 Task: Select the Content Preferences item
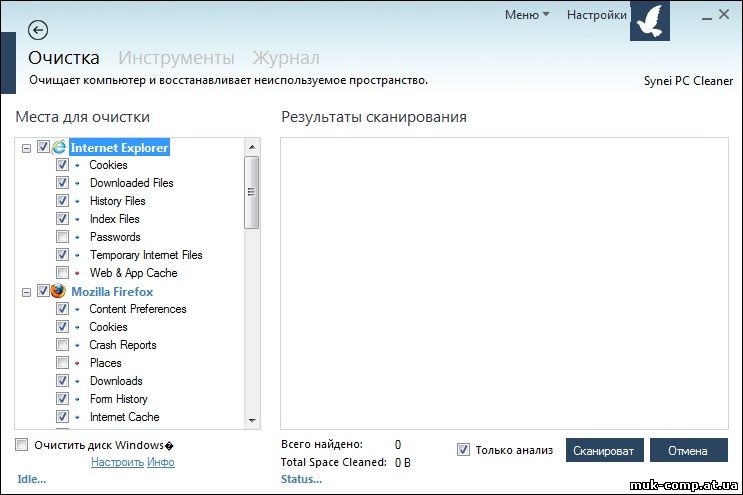pyautogui.click(x=138, y=309)
